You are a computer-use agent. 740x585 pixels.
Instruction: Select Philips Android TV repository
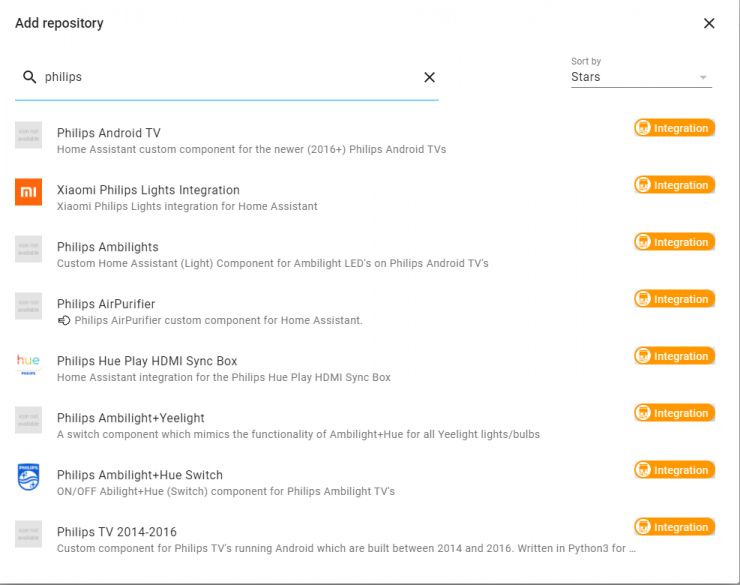pyautogui.click(x=108, y=133)
